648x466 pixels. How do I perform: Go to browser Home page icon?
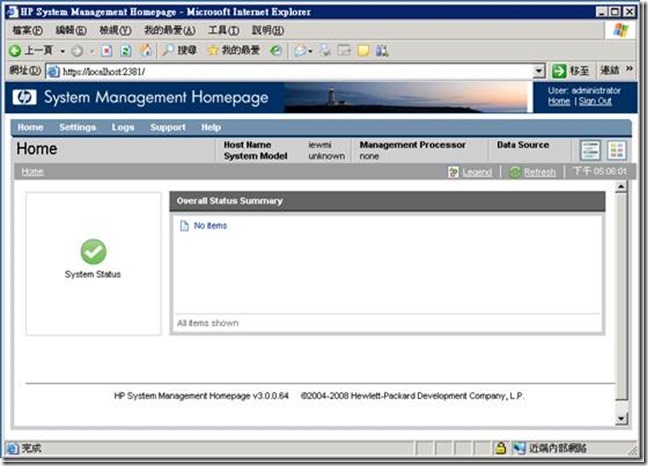click(145, 50)
